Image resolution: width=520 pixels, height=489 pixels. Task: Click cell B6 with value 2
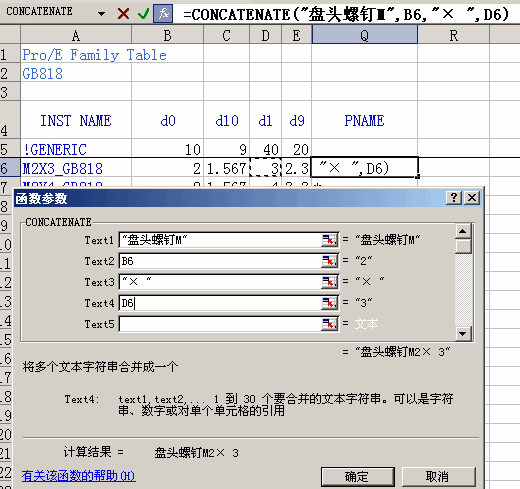pos(167,168)
